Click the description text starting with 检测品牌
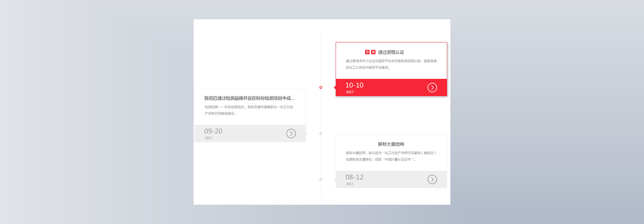Image resolution: width=644 pixels, height=224 pixels. (249, 110)
